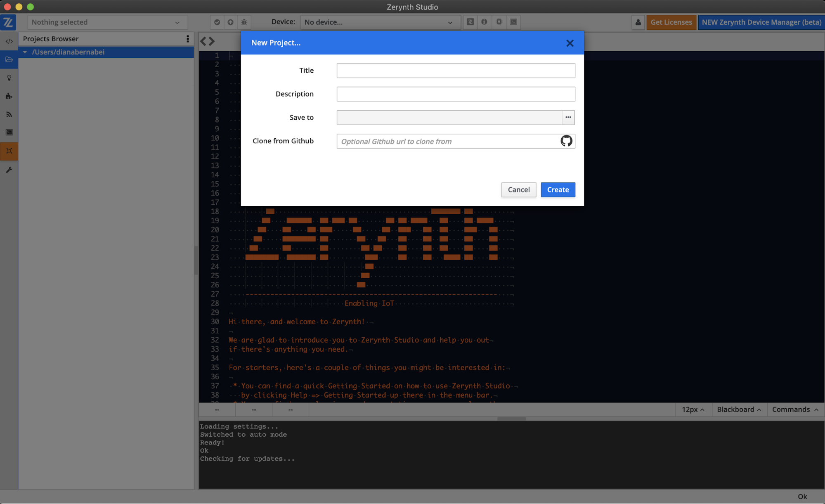The image size is (825, 504).
Task: Click the Save to browse ellipsis button
Action: [x=568, y=118]
